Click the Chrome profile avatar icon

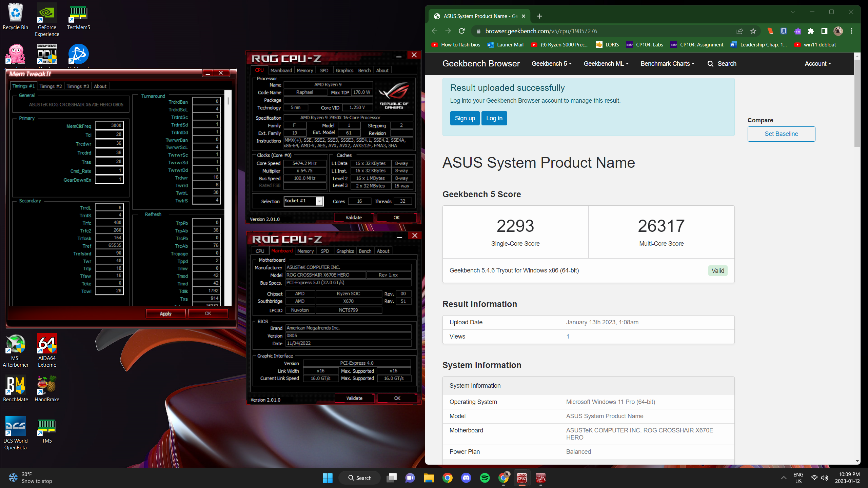click(838, 31)
